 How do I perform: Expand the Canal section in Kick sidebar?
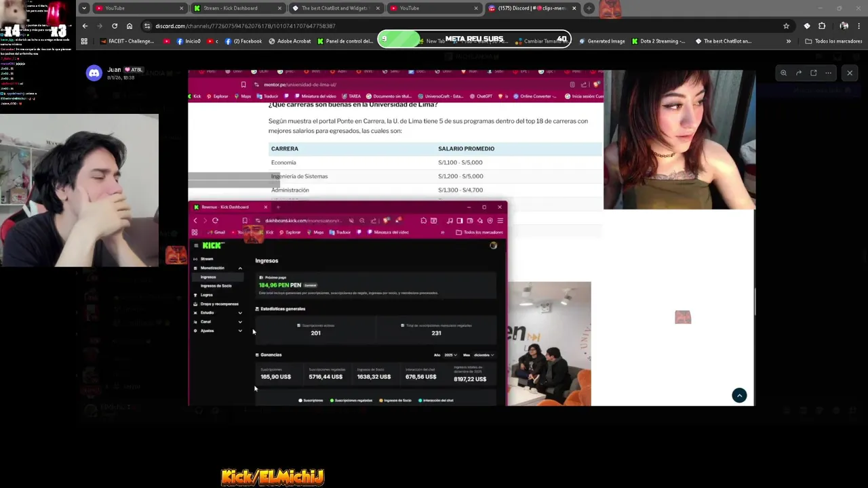click(x=239, y=322)
